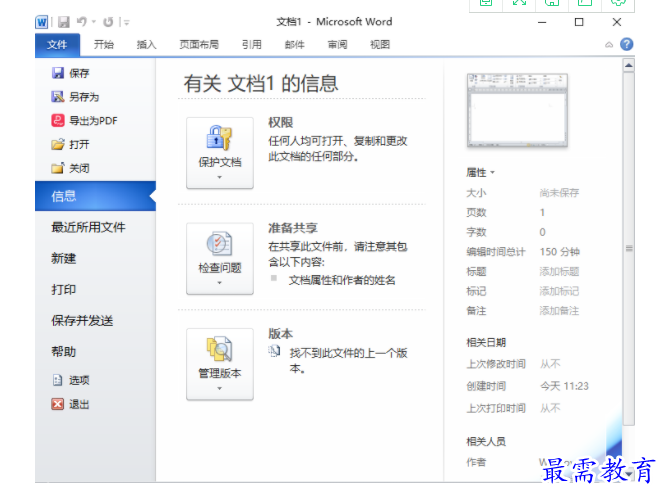Collapse the ribbon with the caret icon
The image size is (664, 502).
pos(609,44)
